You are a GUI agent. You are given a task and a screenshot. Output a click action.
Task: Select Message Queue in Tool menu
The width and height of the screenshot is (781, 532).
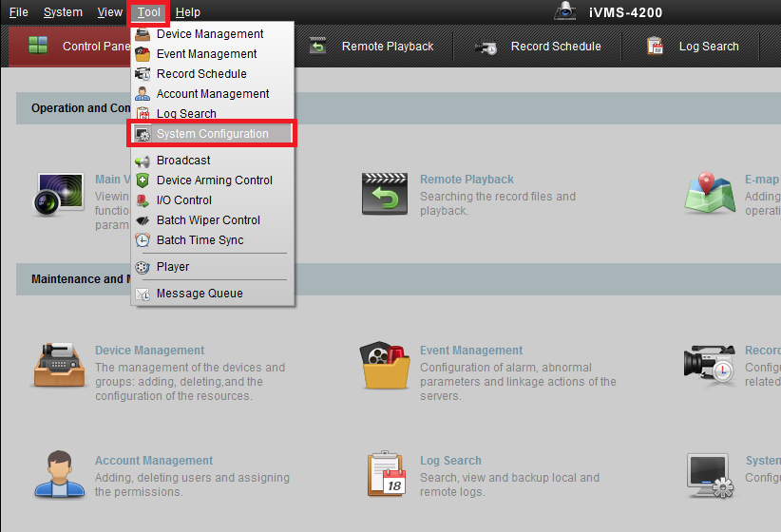200,294
